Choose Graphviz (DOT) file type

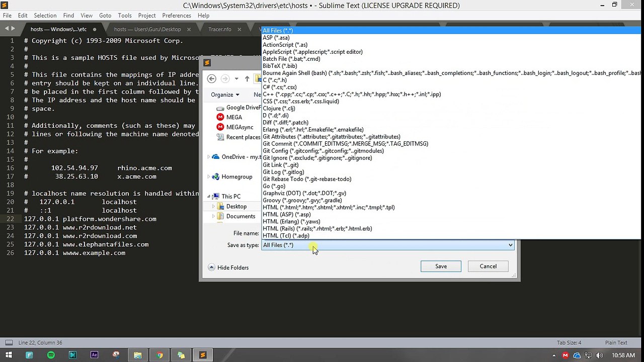pos(451,193)
